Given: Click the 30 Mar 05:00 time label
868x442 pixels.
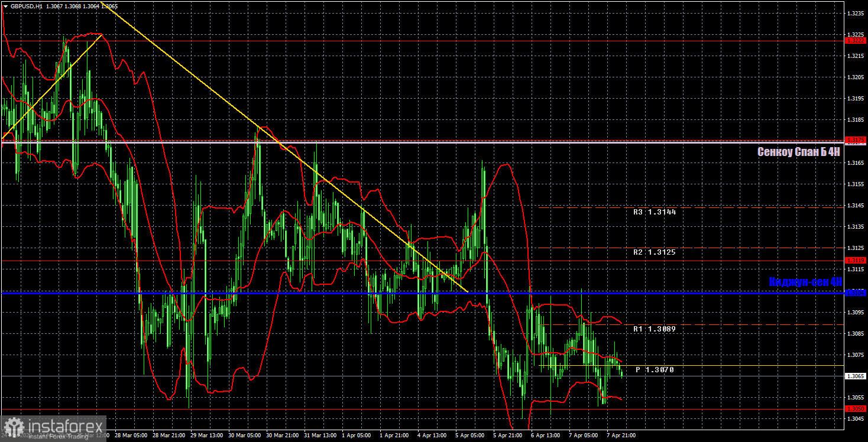Looking at the screenshot, I should click(x=245, y=435).
